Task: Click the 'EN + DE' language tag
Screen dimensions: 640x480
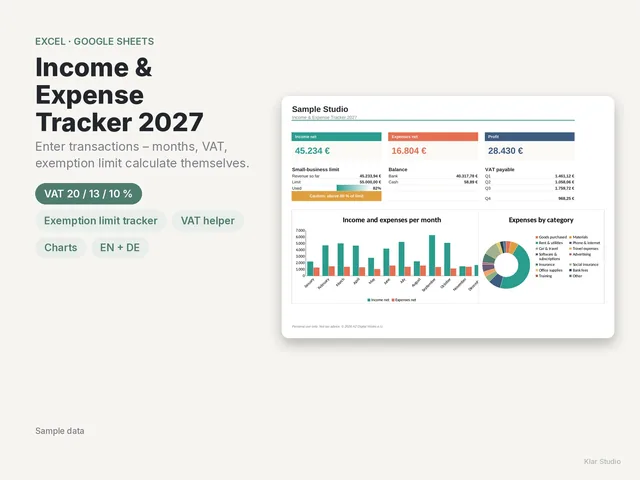Action: click(x=120, y=248)
